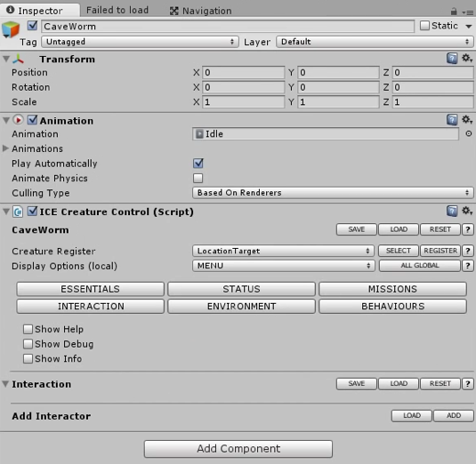Click ADD next to Add Interactor
Viewport: 476px width, 464px height.
(454, 415)
